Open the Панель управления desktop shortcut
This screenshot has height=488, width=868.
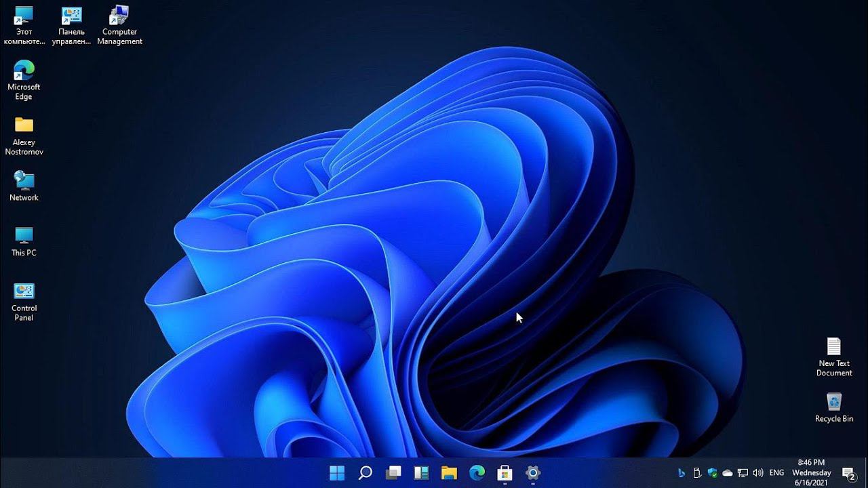click(x=71, y=26)
